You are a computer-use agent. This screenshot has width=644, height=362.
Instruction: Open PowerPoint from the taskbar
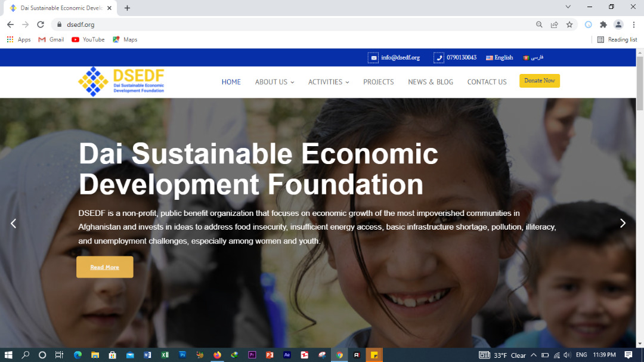coord(270,355)
